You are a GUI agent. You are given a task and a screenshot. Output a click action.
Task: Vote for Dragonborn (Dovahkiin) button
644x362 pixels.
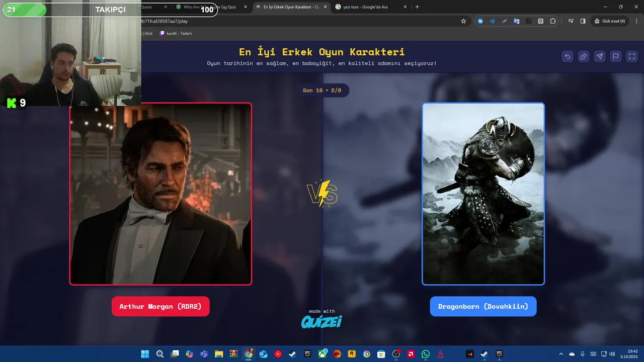tap(483, 306)
